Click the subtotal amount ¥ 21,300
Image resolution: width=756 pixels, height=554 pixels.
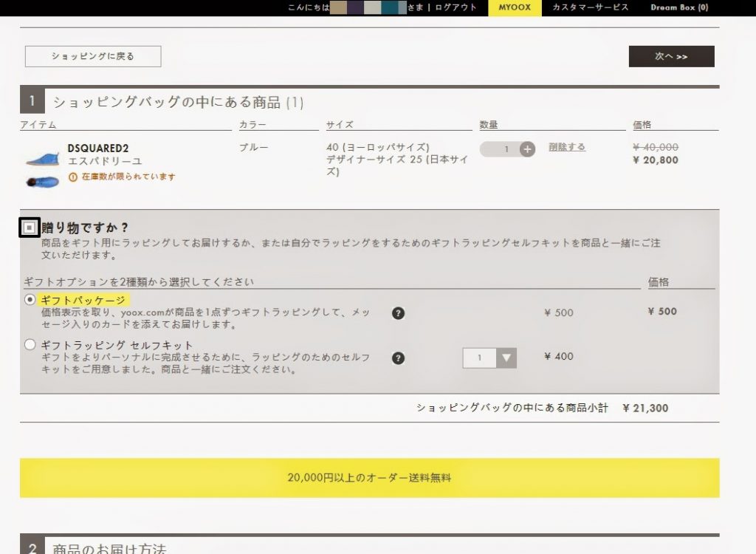pyautogui.click(x=645, y=408)
